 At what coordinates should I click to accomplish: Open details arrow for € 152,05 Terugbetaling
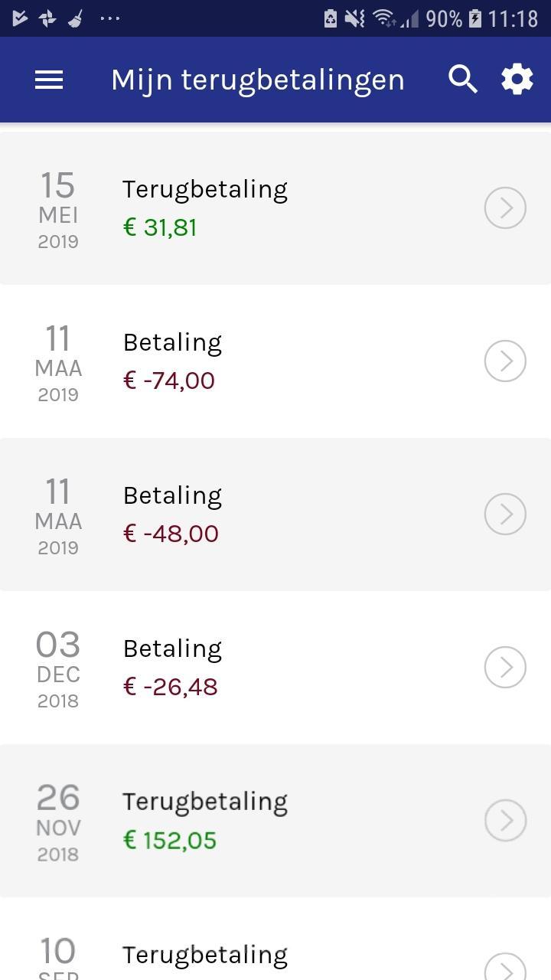pyautogui.click(x=505, y=820)
